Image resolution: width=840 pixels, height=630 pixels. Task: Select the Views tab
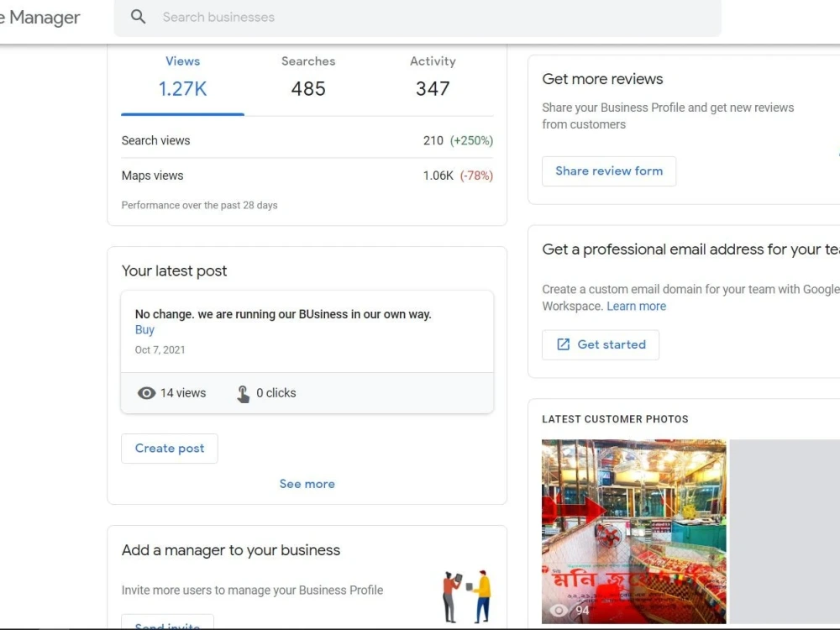point(182,77)
